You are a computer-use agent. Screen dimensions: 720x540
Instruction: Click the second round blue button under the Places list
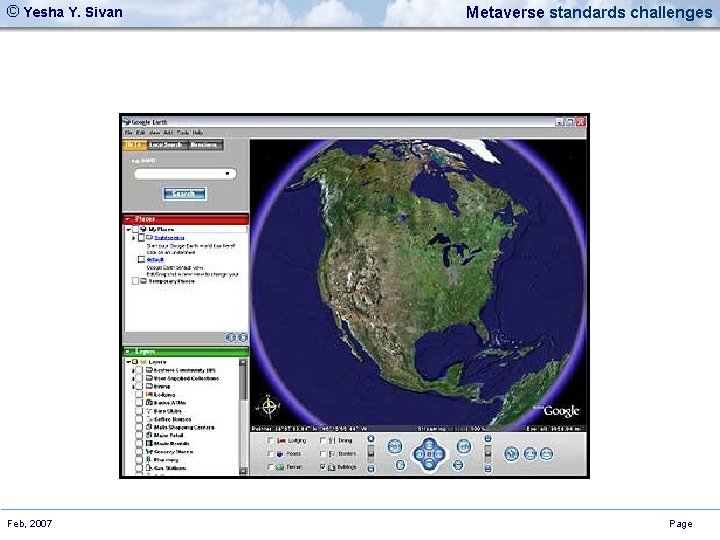[x=242, y=338]
